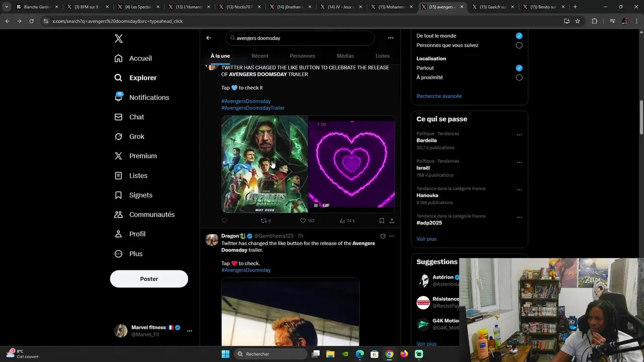Switch to the Listes search tab
The image size is (644, 362).
point(382,56)
